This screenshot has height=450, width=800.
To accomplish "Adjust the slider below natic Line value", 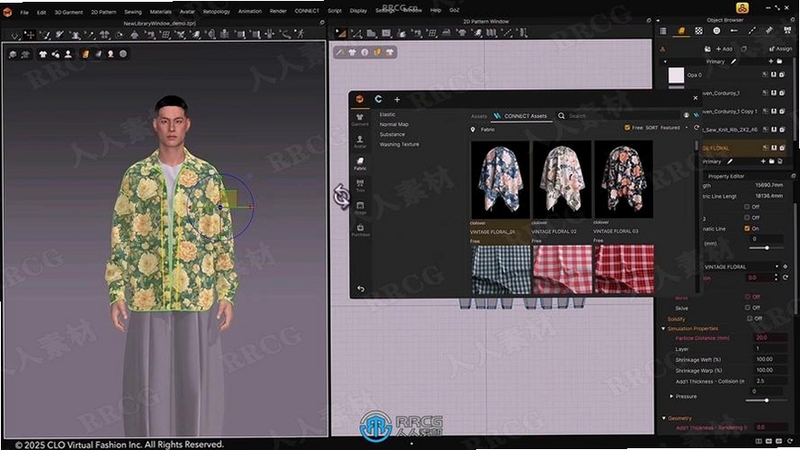I will coord(766,248).
